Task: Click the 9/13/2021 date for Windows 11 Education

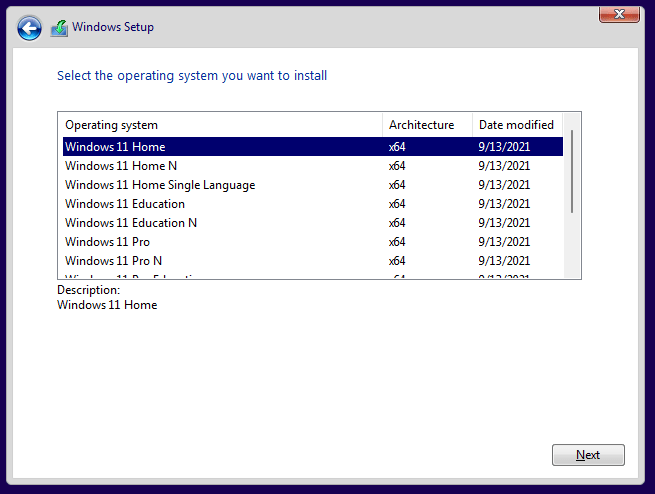Action: point(504,204)
